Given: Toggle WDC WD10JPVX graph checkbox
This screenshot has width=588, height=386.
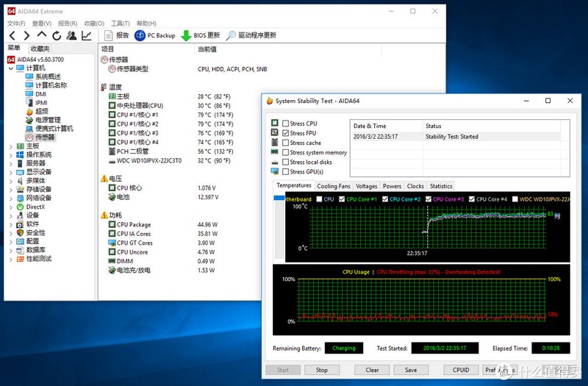Looking at the screenshot, I should pos(515,199).
